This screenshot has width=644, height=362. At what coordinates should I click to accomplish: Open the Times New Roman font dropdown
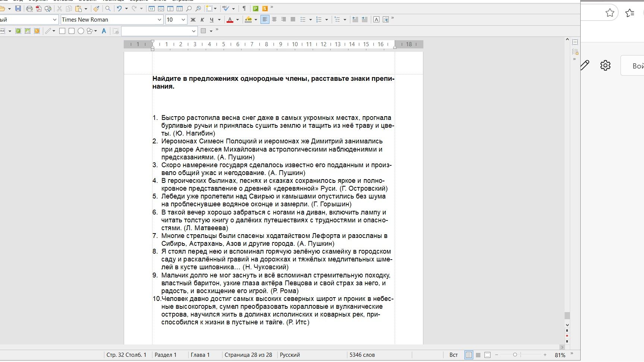click(x=160, y=20)
